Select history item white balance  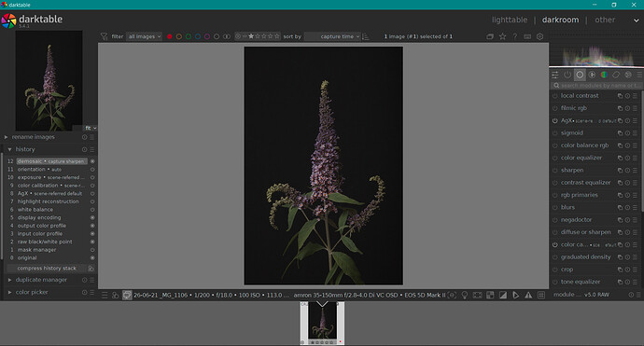35,209
